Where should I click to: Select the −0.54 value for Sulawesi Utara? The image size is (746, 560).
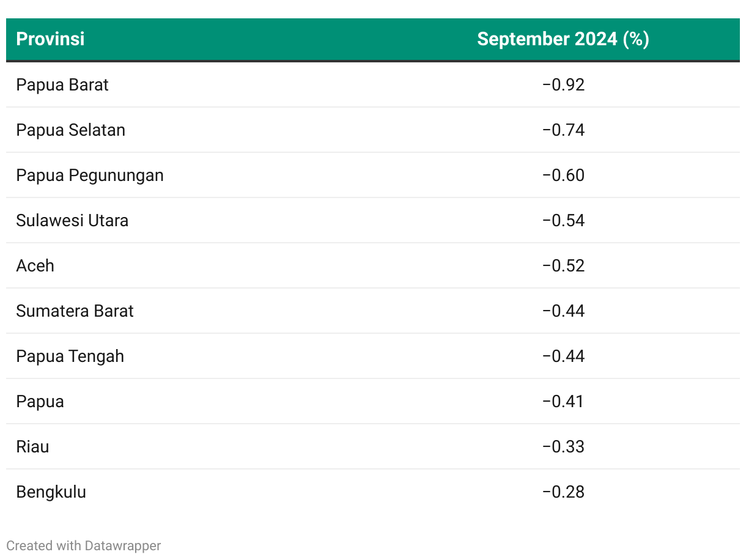pos(563,220)
